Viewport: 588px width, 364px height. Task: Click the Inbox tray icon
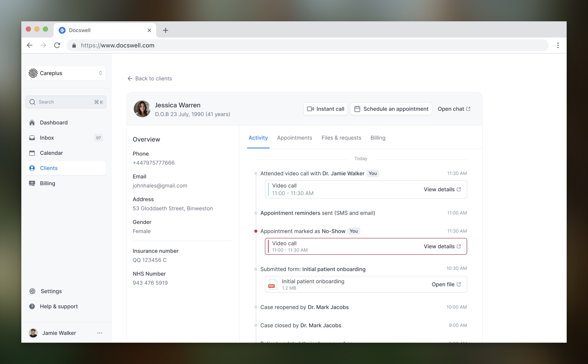coord(32,138)
